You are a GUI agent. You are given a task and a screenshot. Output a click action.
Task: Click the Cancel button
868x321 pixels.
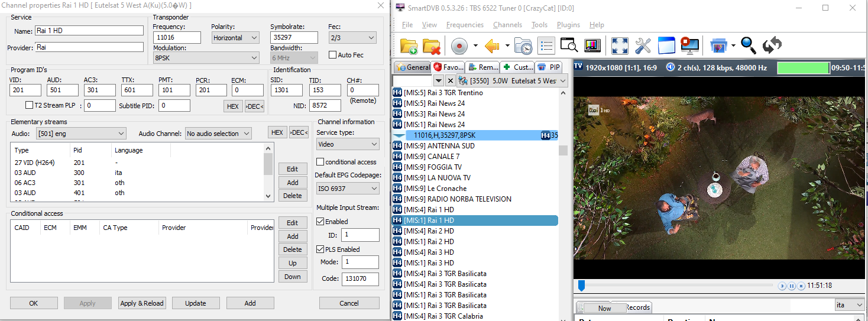point(349,303)
